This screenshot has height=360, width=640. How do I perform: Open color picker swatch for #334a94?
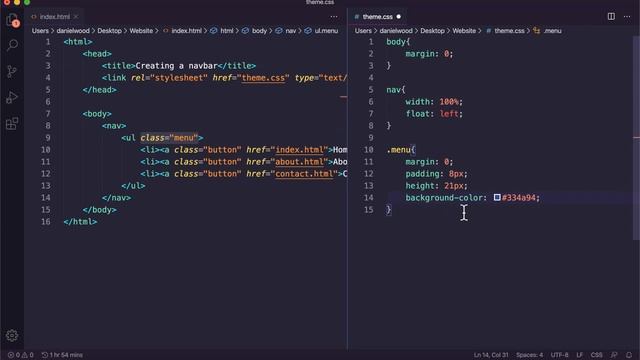click(497, 198)
